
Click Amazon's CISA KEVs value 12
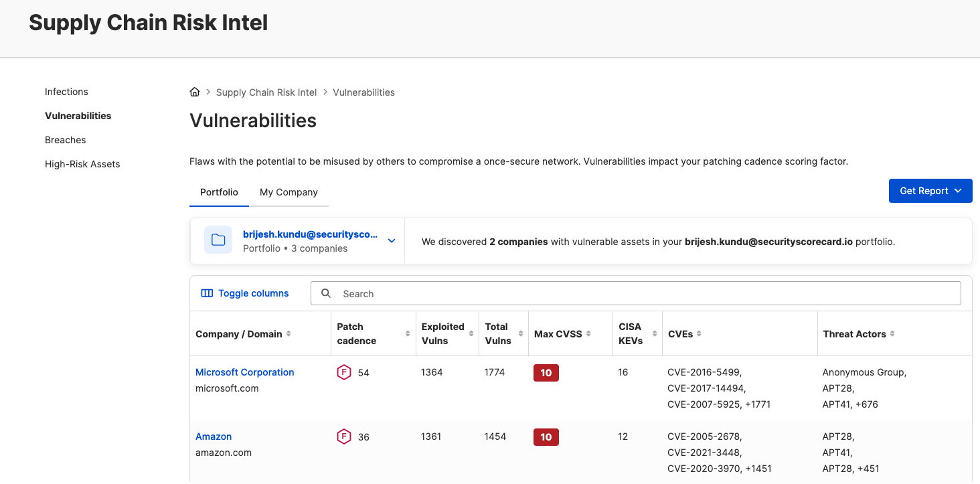[623, 436]
